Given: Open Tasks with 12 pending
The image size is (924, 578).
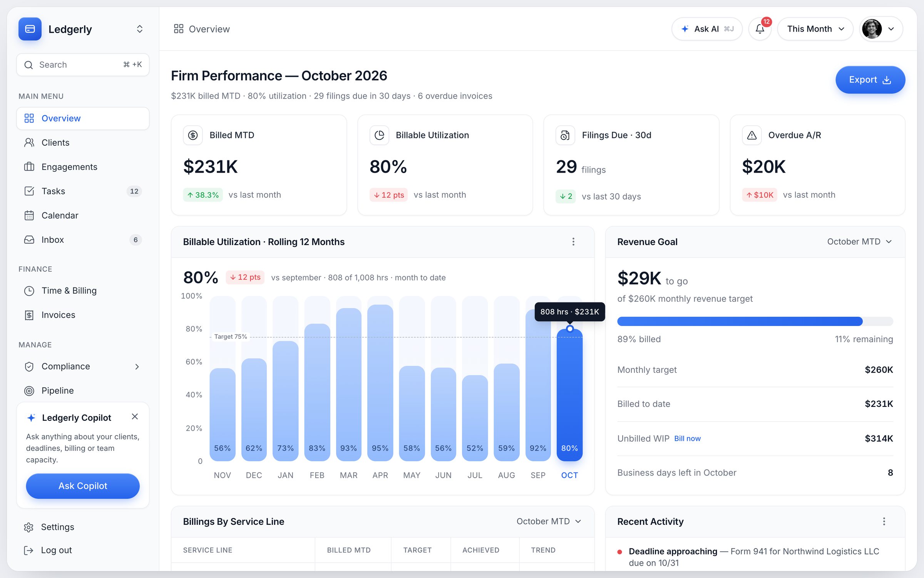Looking at the screenshot, I should (83, 191).
